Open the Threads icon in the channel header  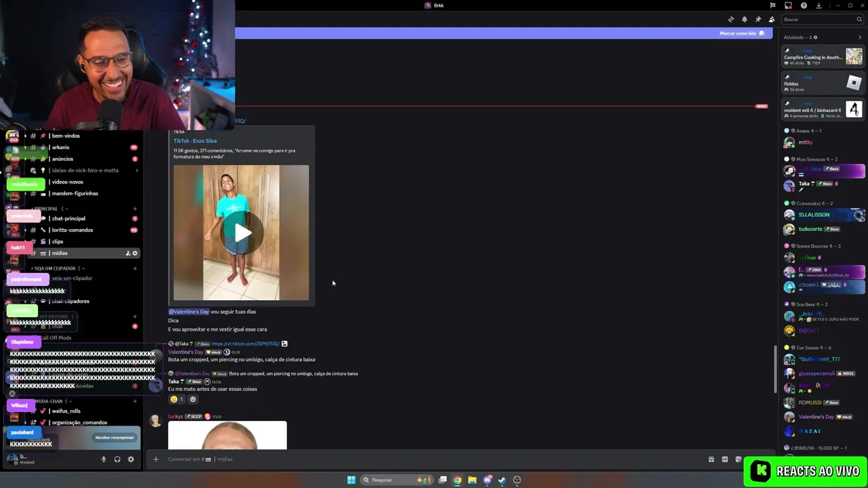[x=730, y=19]
